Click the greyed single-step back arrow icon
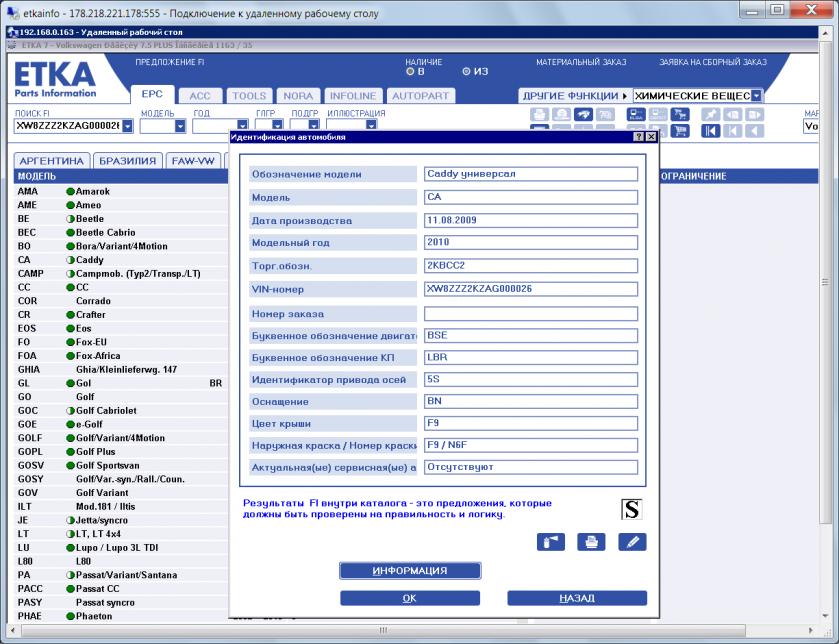This screenshot has height=644, width=839. [x=733, y=131]
